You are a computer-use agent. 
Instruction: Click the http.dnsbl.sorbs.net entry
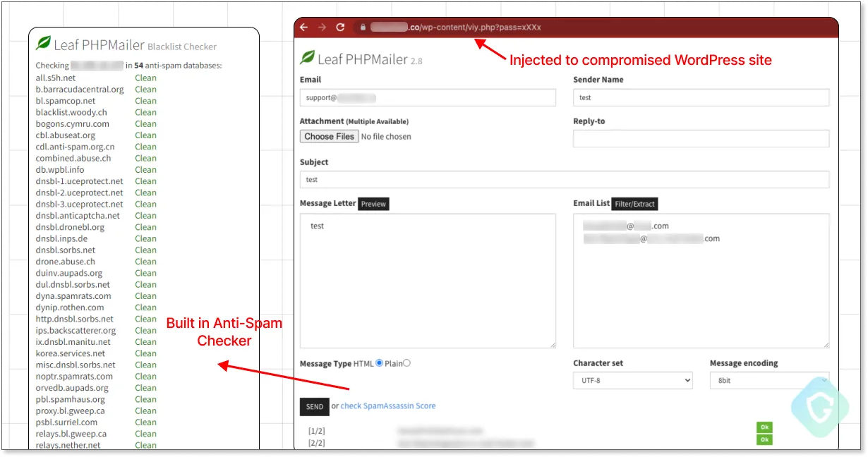(75, 319)
